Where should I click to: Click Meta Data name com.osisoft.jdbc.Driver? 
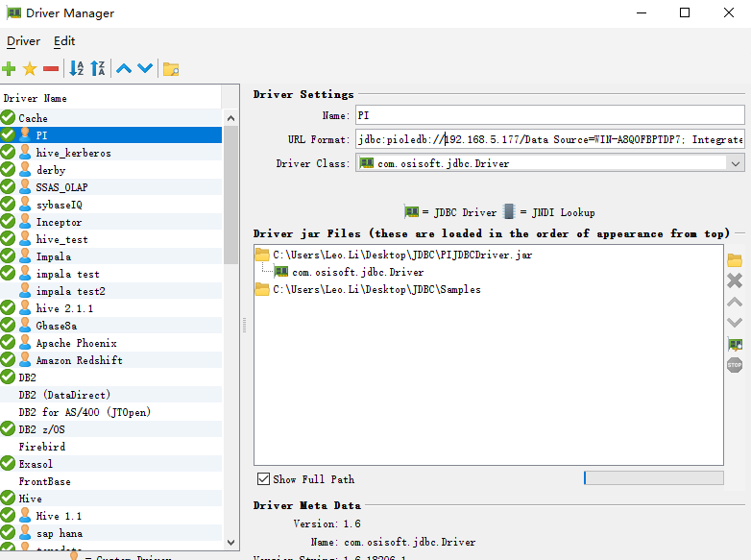[409, 542]
